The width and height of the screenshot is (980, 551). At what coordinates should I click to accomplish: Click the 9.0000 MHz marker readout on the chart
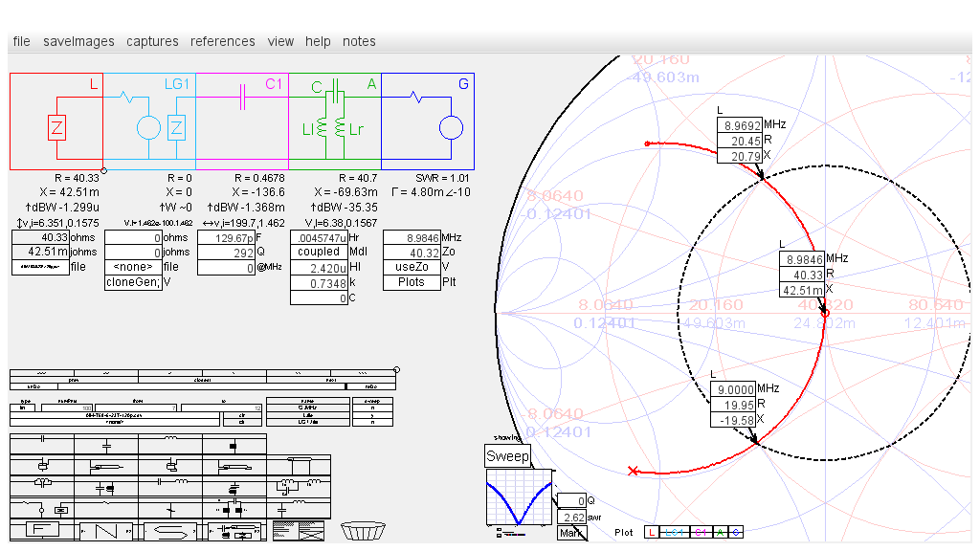coord(734,389)
